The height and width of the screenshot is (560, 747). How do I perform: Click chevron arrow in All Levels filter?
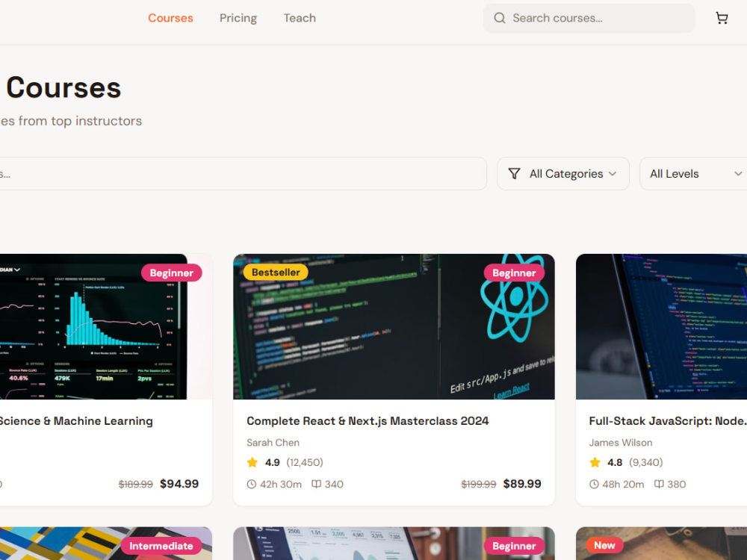pyautogui.click(x=738, y=174)
